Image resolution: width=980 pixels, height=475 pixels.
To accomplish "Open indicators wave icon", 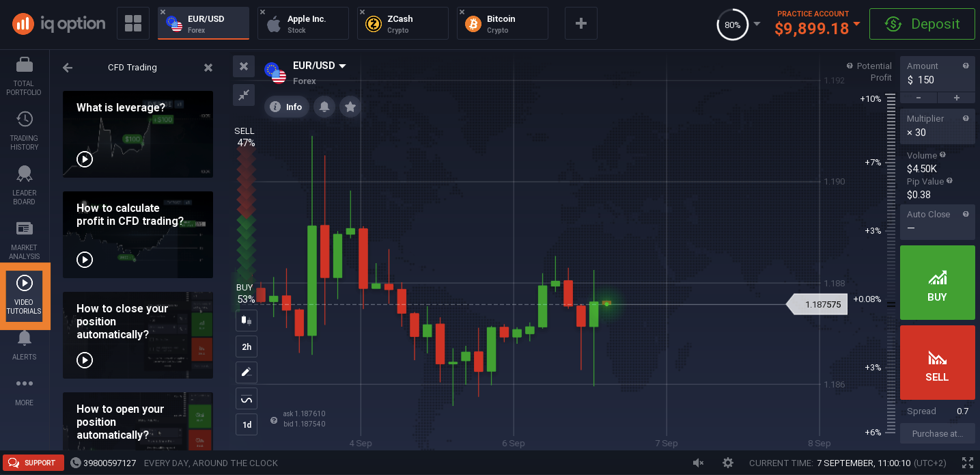I will pyautogui.click(x=247, y=398).
